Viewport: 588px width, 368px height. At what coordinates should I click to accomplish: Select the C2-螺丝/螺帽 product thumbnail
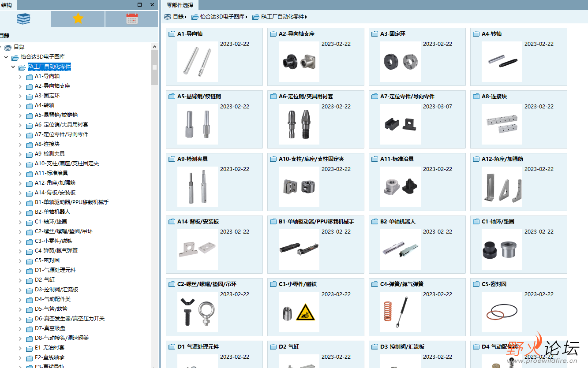click(x=198, y=312)
